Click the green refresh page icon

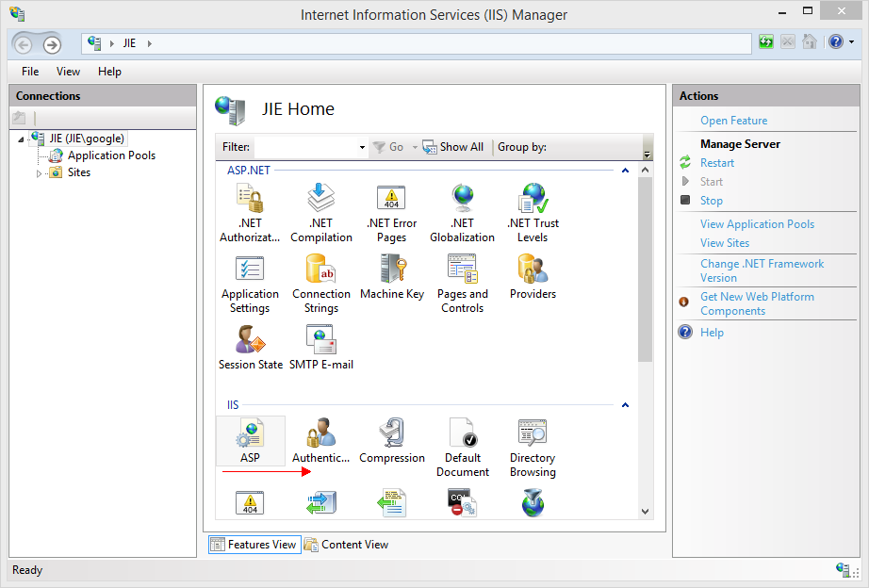click(766, 41)
